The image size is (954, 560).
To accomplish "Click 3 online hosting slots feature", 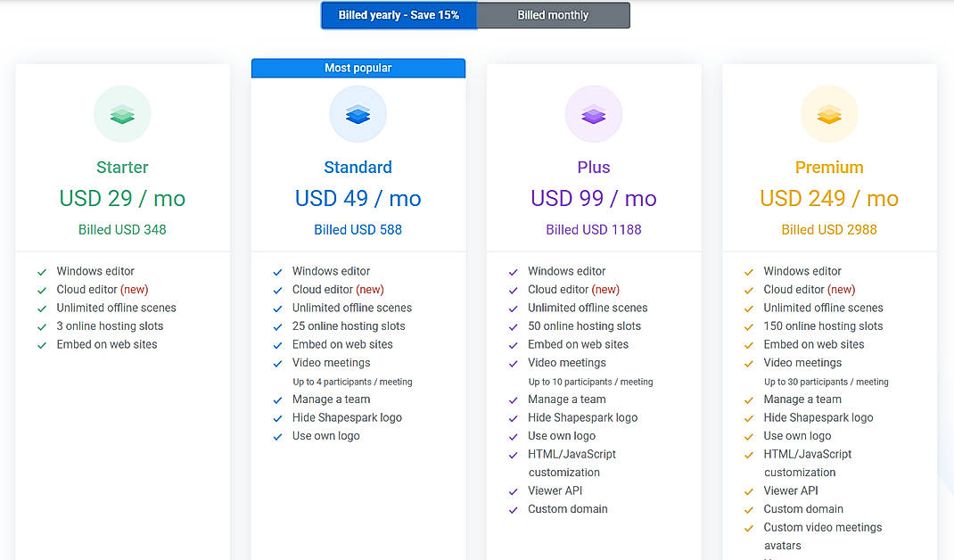I will tap(111, 326).
